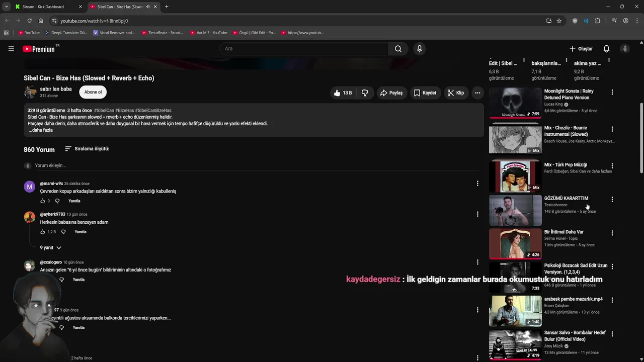Viewport: 644px width, 362px height.
Task: Open more video actions ellipsis
Action: (x=477, y=93)
